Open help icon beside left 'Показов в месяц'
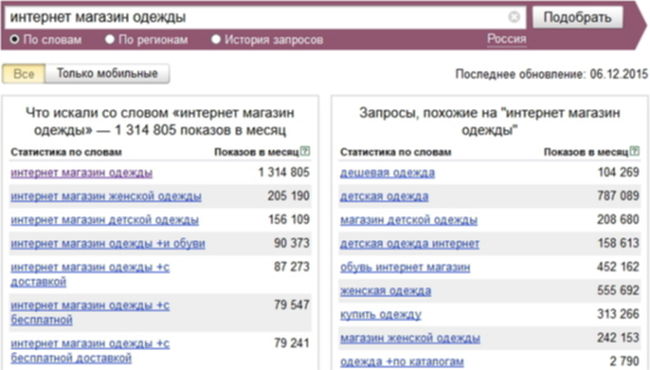650x370 pixels. click(x=305, y=151)
